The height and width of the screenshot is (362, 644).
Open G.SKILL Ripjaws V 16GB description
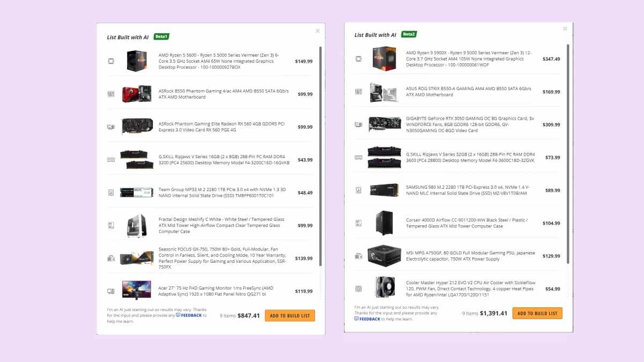[x=224, y=160]
